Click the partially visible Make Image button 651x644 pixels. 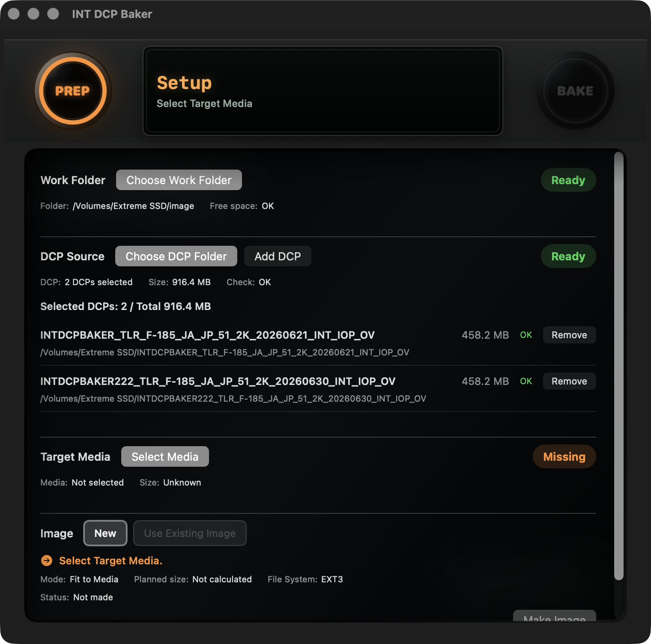[555, 617]
